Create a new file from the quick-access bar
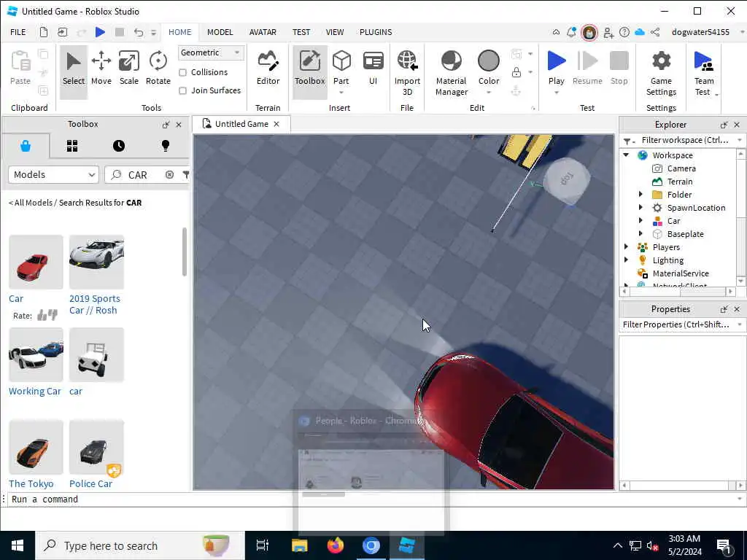This screenshot has height=560, width=747. click(x=43, y=32)
